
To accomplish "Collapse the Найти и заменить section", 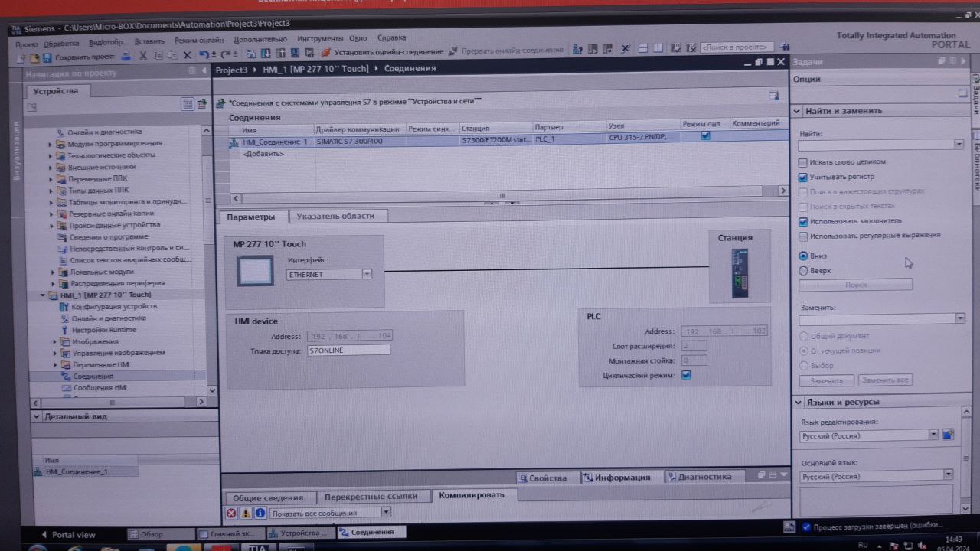I will click(x=798, y=111).
